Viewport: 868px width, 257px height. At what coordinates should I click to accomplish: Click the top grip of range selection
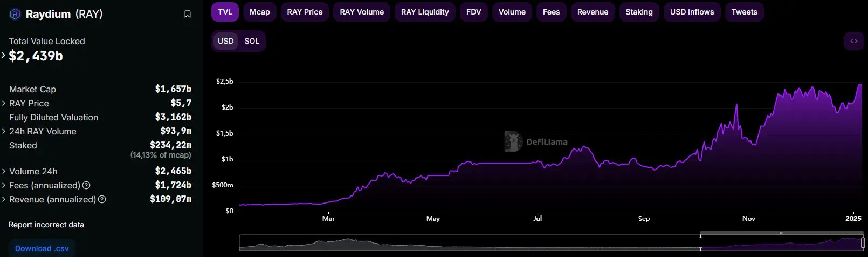pos(781,233)
